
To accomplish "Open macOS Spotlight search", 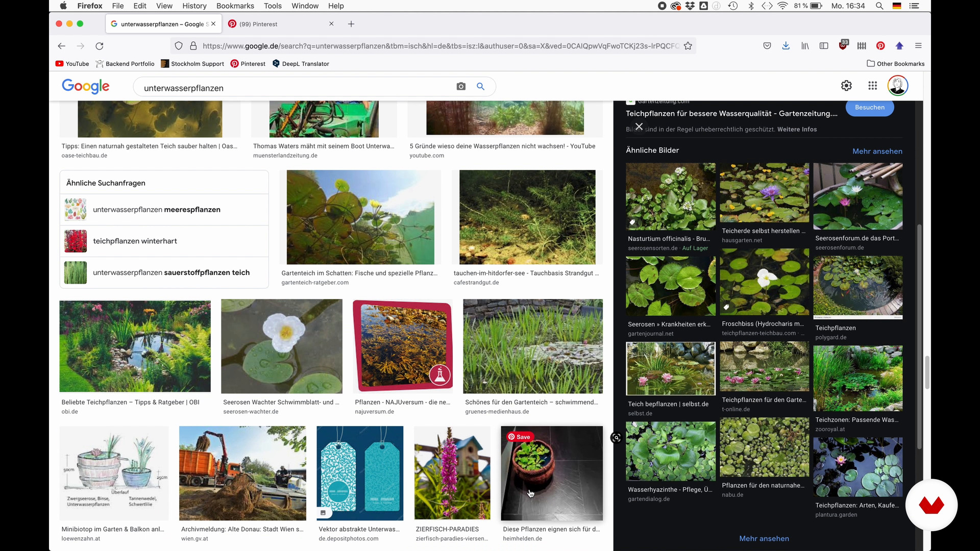I will click(x=879, y=6).
